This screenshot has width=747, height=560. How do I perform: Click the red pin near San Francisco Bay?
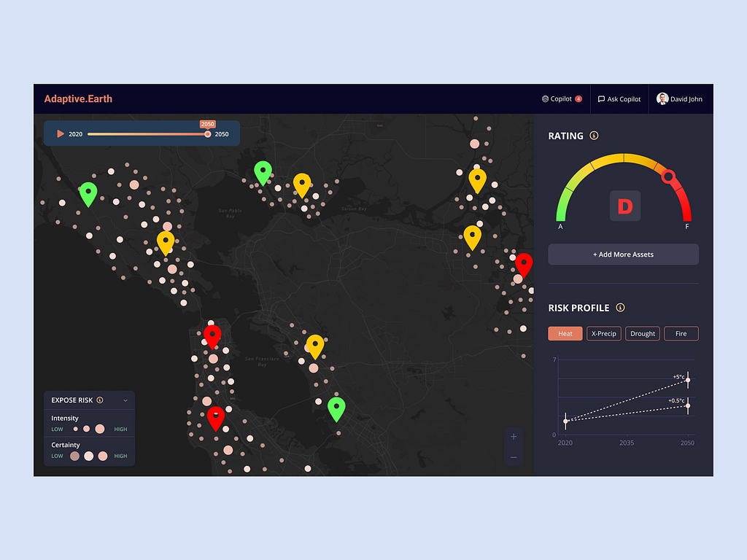tap(212, 334)
